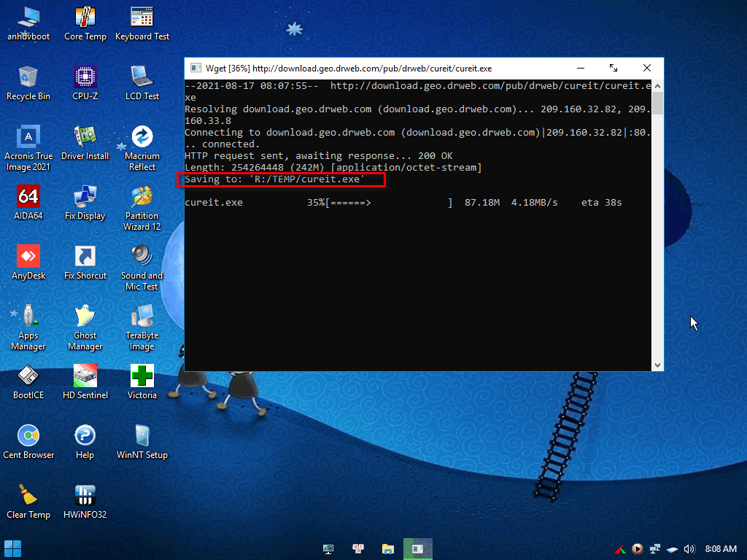This screenshot has width=747, height=560.
Task: Click the network tray icon
Action: (x=655, y=549)
